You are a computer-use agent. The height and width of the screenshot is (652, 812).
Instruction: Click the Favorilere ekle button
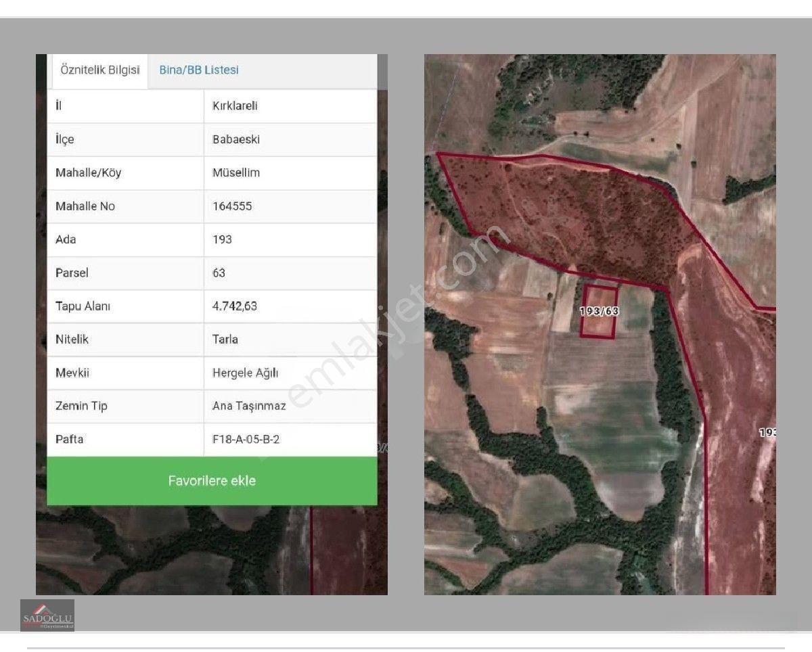(x=212, y=481)
